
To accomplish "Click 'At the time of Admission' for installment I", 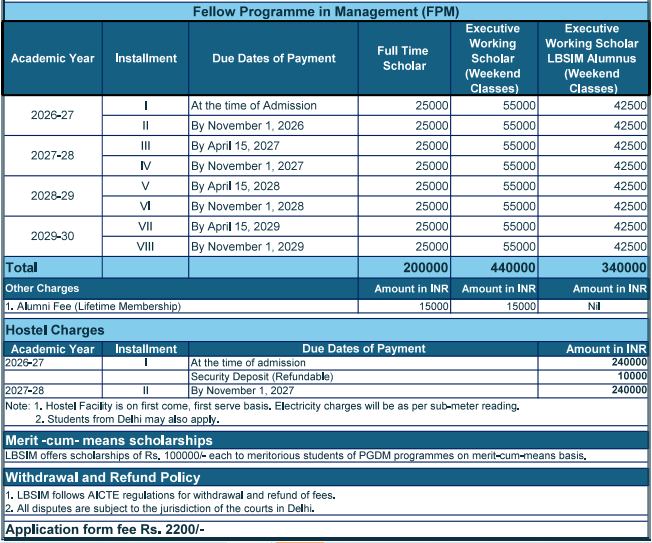I will coord(254,105).
